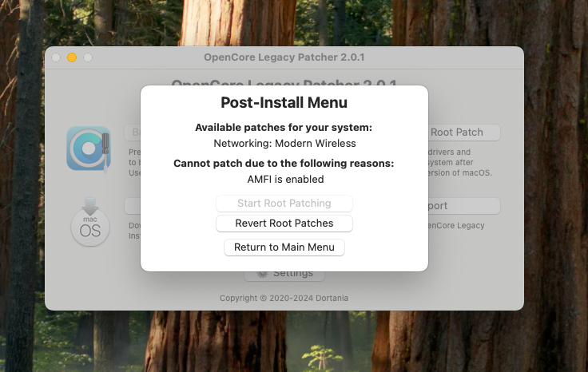Image resolution: width=588 pixels, height=372 pixels.
Task: Click the 'Post-Install Menu' heading
Action: coord(284,103)
